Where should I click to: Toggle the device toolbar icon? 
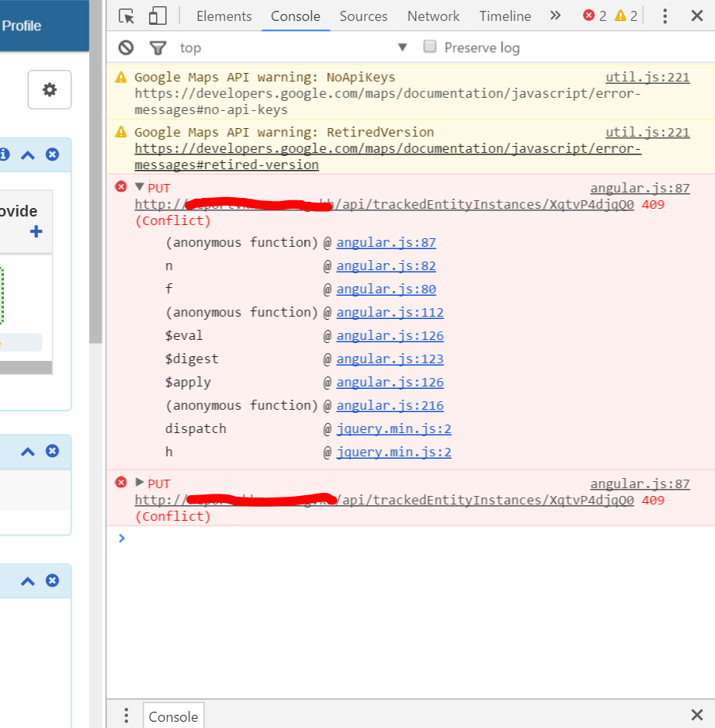click(158, 16)
